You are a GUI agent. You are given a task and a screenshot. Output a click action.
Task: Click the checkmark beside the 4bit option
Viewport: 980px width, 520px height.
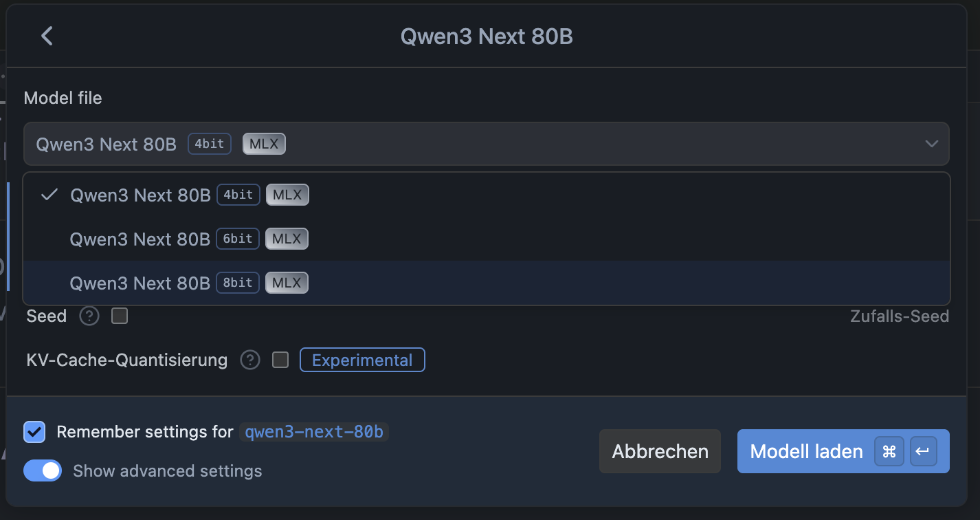point(49,195)
